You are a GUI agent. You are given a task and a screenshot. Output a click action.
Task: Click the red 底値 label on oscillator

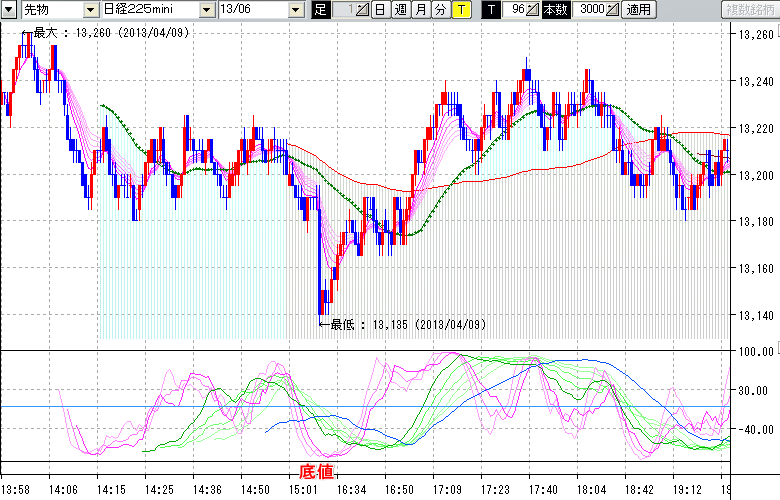(316, 471)
